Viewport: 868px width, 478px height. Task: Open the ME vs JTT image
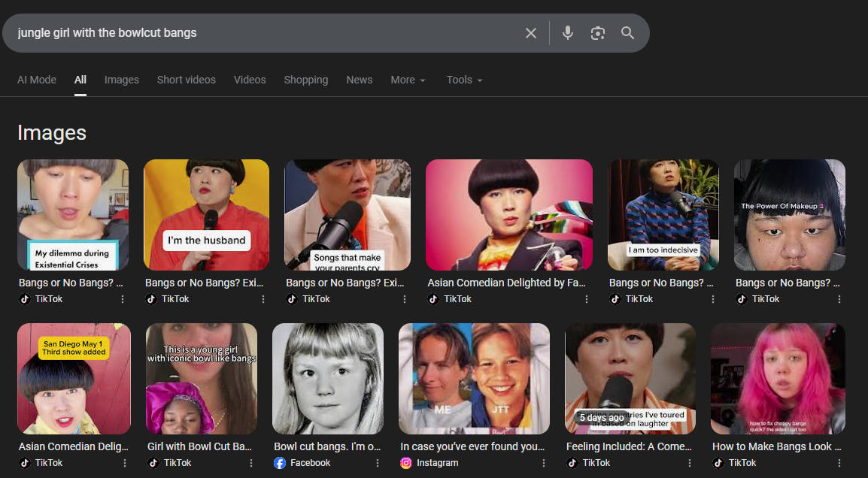[x=475, y=379]
